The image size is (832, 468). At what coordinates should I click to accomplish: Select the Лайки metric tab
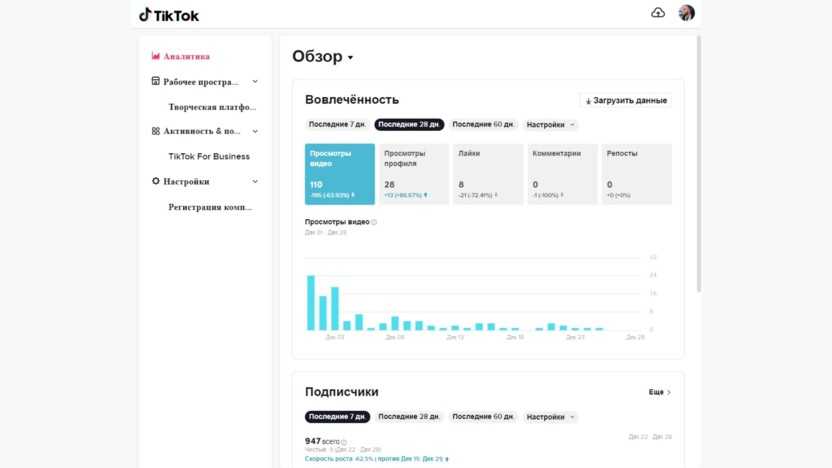[488, 174]
